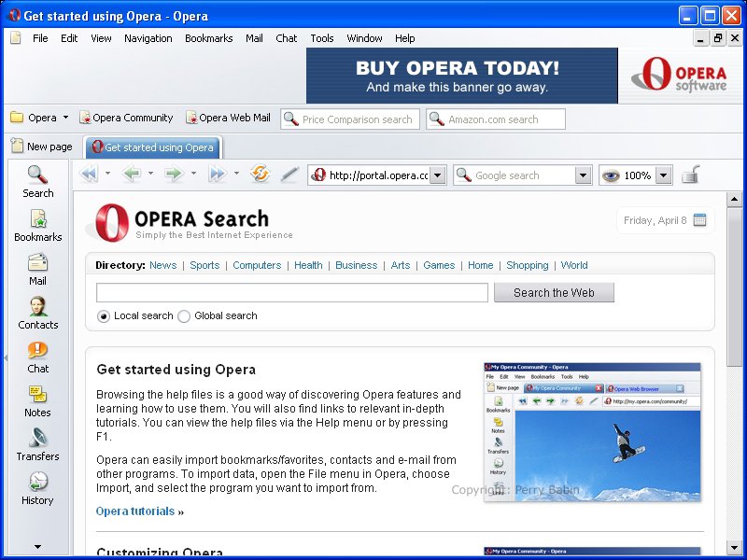
Task: Switch to Get started using Opera tab
Action: pyautogui.click(x=153, y=147)
